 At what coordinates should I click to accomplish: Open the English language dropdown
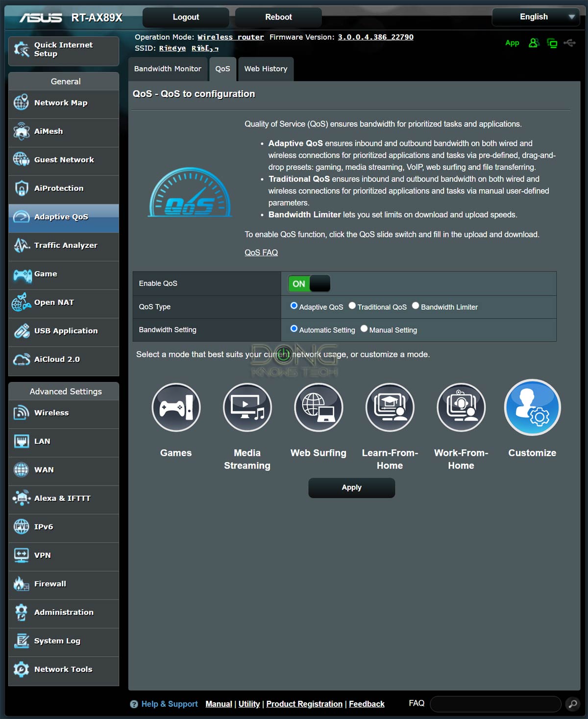(x=536, y=17)
